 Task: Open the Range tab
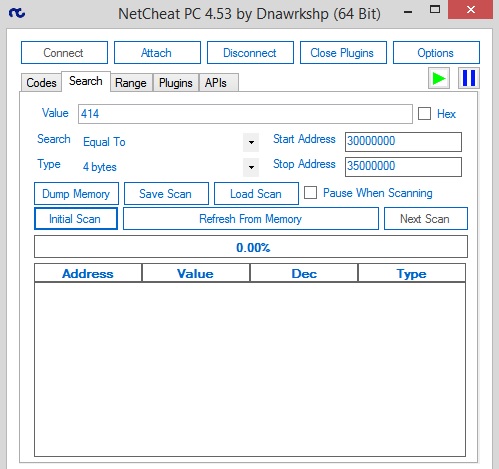click(x=131, y=83)
